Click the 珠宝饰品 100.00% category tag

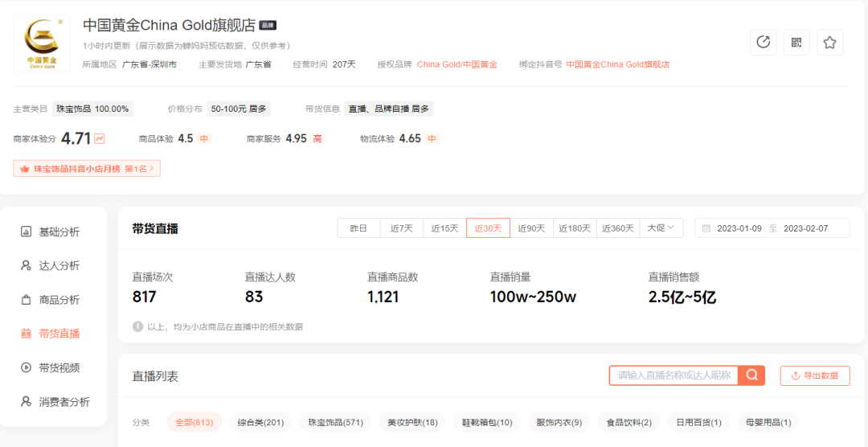click(92, 109)
